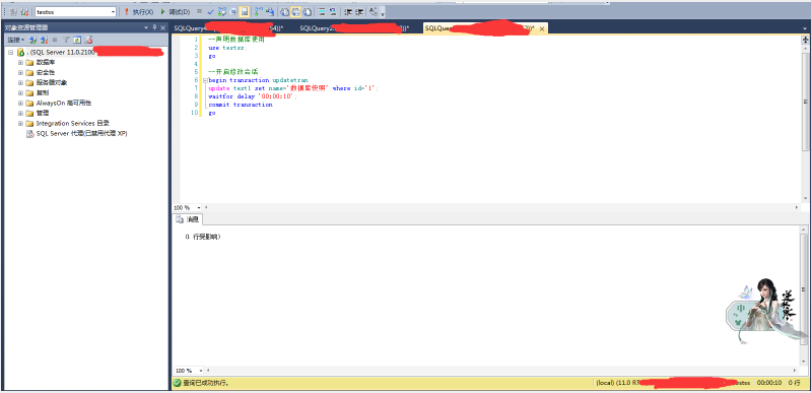Expand the 管理 folder node

21,113
